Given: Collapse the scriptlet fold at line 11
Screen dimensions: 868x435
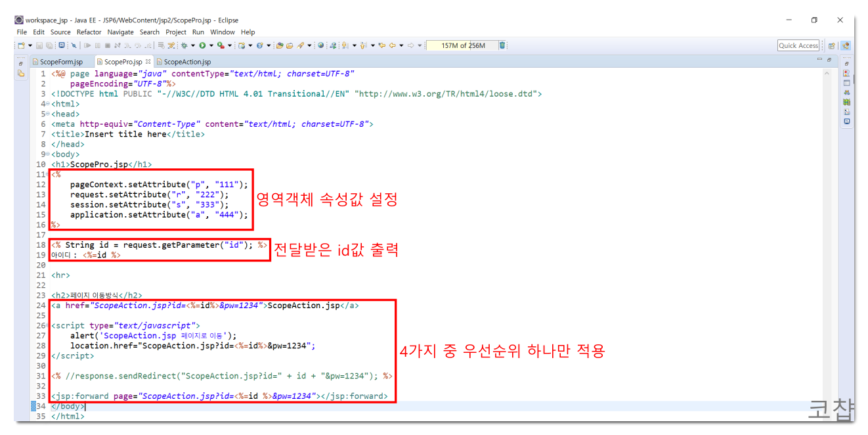Looking at the screenshot, I should click(x=48, y=174).
